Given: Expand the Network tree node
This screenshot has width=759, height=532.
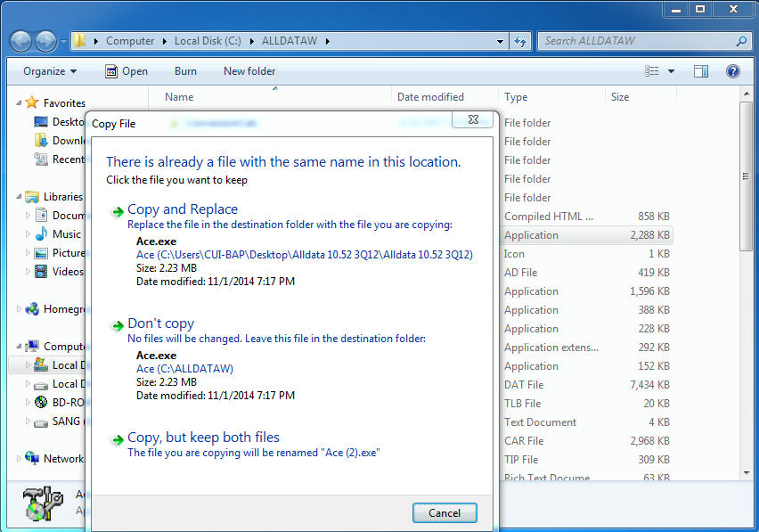Looking at the screenshot, I should [x=19, y=458].
